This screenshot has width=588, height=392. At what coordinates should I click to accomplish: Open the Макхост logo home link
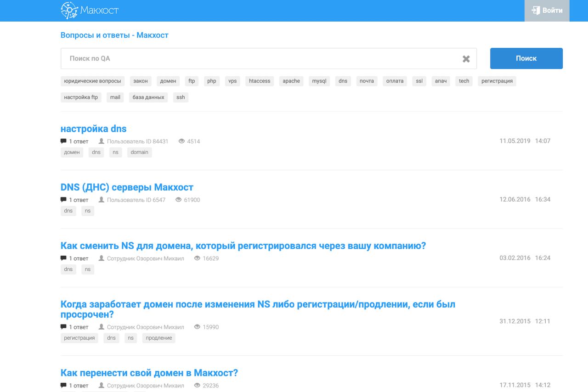click(x=90, y=10)
